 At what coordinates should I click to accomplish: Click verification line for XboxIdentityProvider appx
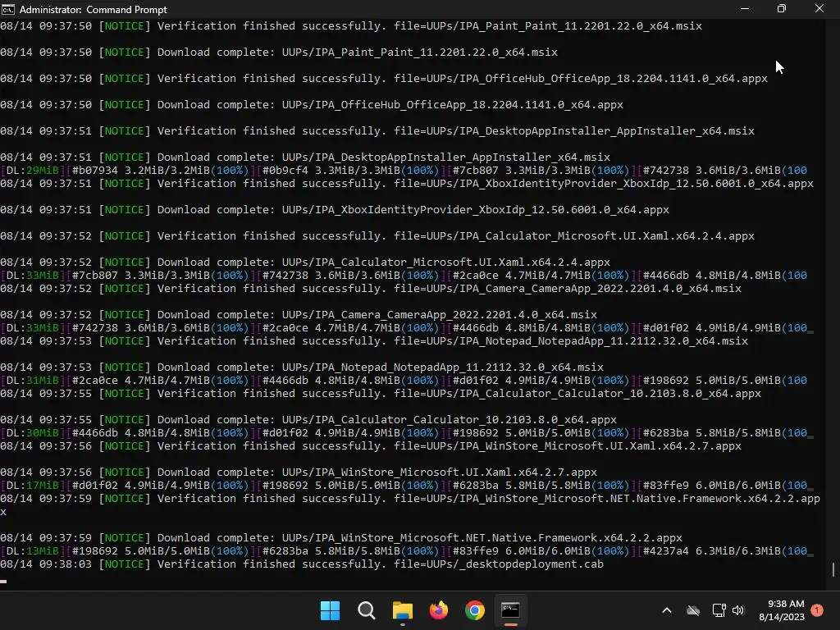coord(407,183)
